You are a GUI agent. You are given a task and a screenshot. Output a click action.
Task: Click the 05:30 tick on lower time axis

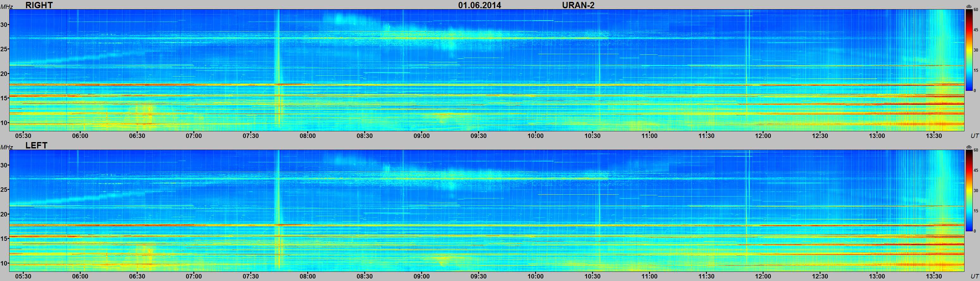(x=23, y=277)
